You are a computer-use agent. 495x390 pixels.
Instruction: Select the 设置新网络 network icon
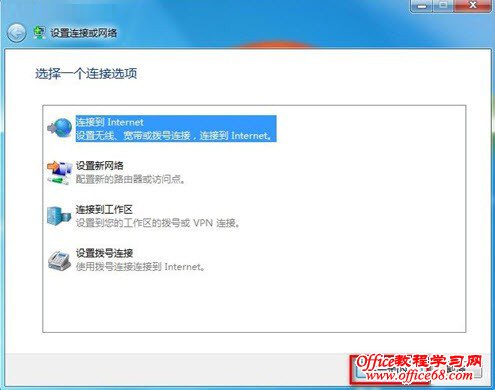click(60, 172)
